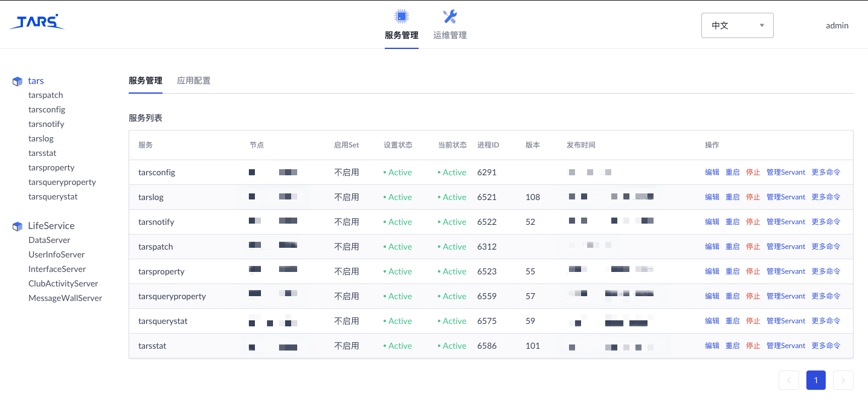868x414 pixels.
Task: Open 更多命令 for tarsproperty row
Action: point(826,271)
